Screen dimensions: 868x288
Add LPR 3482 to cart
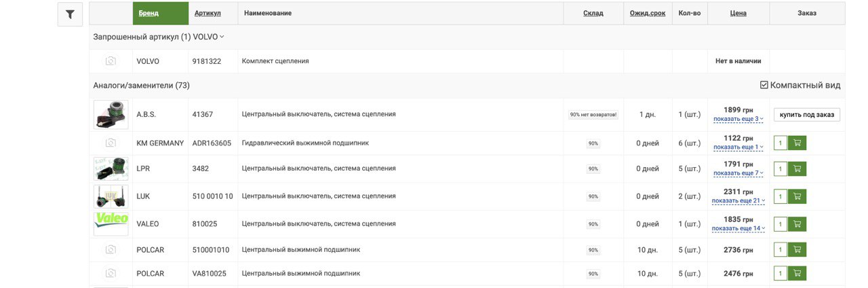(x=797, y=168)
